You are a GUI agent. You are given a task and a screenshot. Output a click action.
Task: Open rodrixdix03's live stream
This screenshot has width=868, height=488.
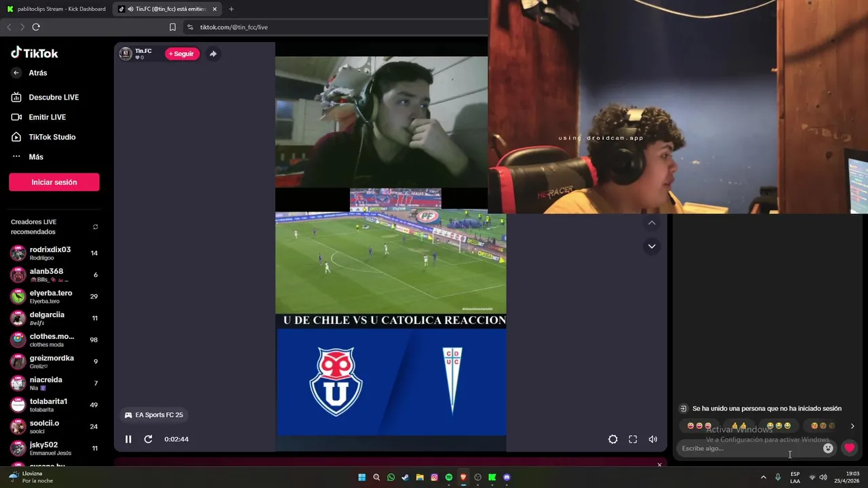54,253
